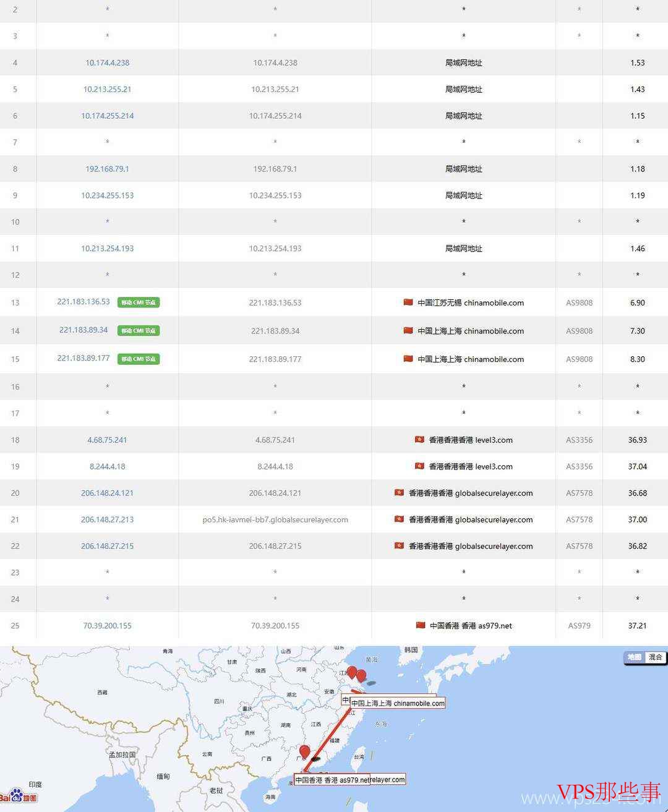Click the Hong Kong flag in row 22
This screenshot has width=668, height=812.
400,546
